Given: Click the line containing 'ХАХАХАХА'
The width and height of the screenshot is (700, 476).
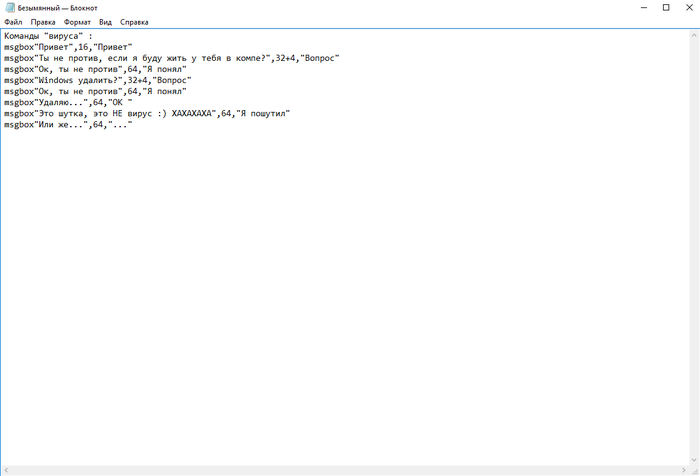Looking at the screenshot, I should 147,113.
